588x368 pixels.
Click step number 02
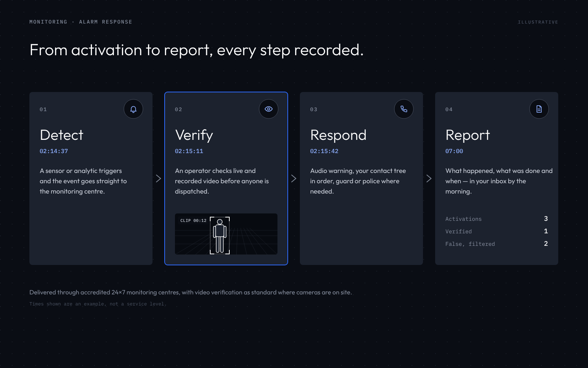click(x=179, y=109)
